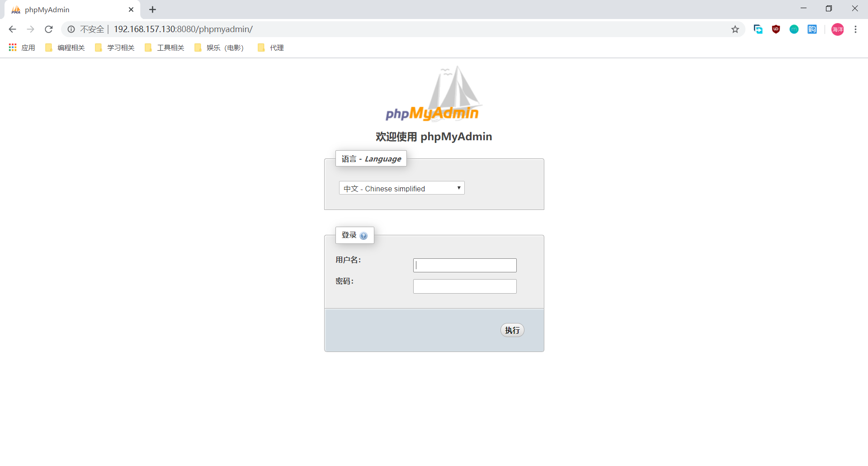This screenshot has height=466, width=868.
Task: Open the pink user profile avatar
Action: 838,29
